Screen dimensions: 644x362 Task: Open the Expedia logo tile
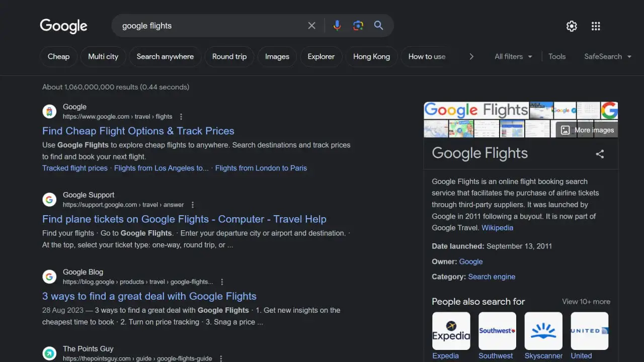coord(451,331)
